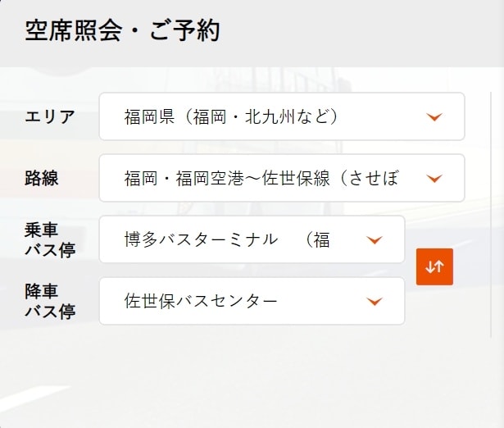Click the vertical scrollbar on the right edge
This screenshot has width=504, height=428.
pyautogui.click(x=491, y=213)
